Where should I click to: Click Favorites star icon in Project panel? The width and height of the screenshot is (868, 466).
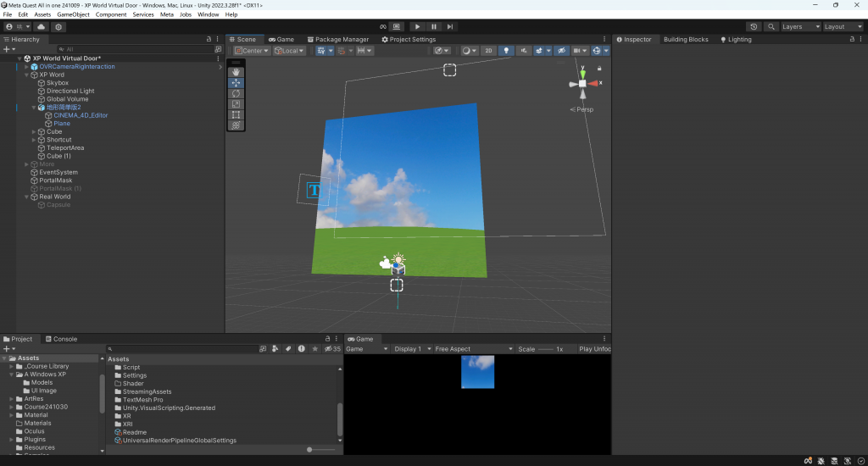(315, 349)
